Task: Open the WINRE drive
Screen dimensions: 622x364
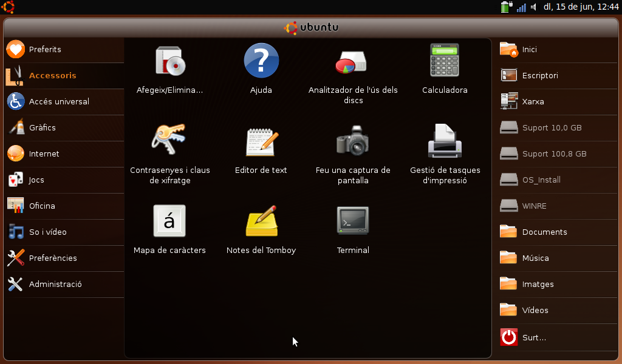Action: 558,206
